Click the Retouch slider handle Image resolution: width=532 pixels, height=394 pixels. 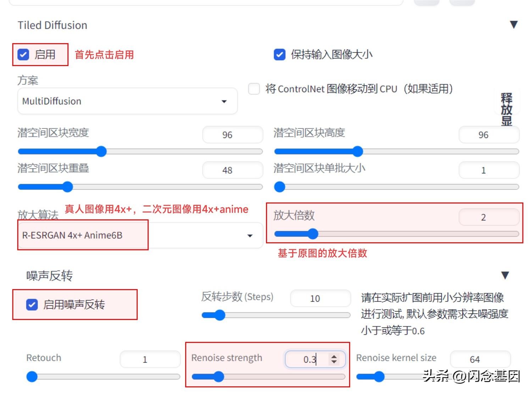pos(32,377)
